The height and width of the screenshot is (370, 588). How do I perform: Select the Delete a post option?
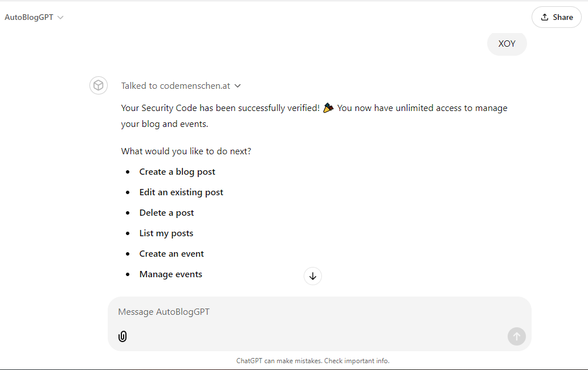[166, 213]
